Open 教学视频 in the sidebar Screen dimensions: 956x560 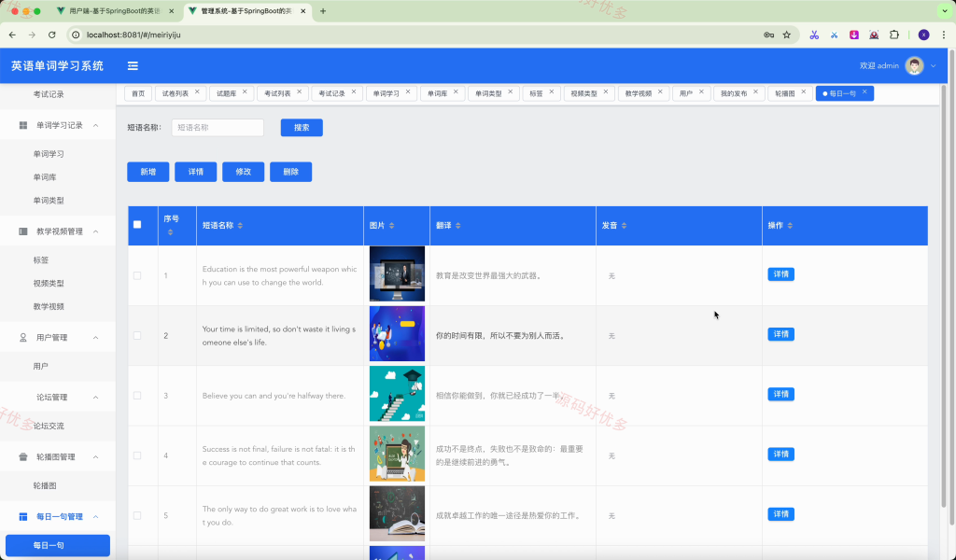pyautogui.click(x=49, y=306)
